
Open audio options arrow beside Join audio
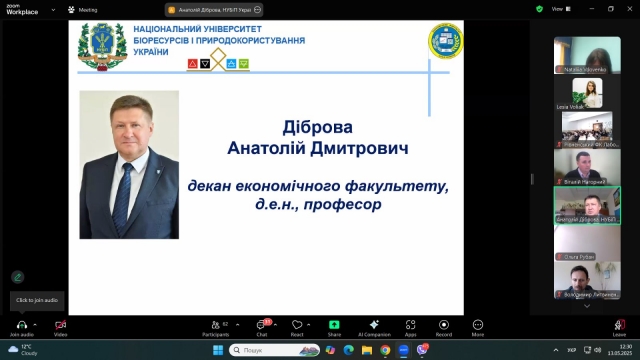(35, 325)
